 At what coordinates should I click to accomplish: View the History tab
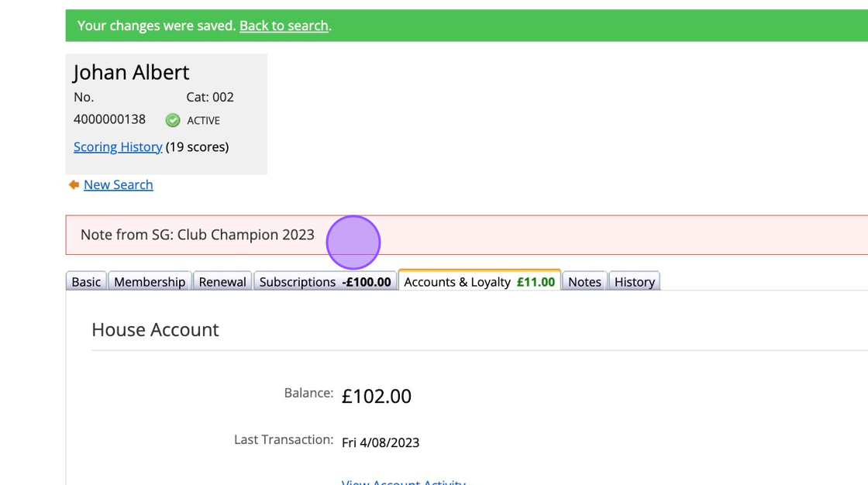click(x=635, y=281)
